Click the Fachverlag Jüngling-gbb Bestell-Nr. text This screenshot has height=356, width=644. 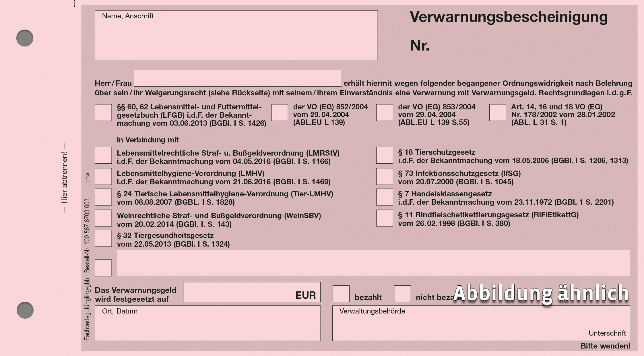click(x=87, y=269)
